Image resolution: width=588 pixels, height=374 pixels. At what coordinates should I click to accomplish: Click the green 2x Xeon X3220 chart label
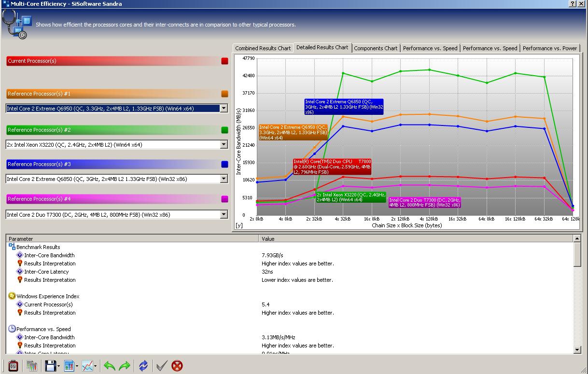click(x=350, y=197)
